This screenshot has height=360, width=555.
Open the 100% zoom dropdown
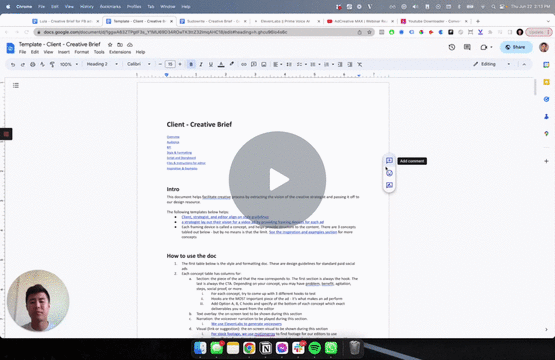coord(69,64)
